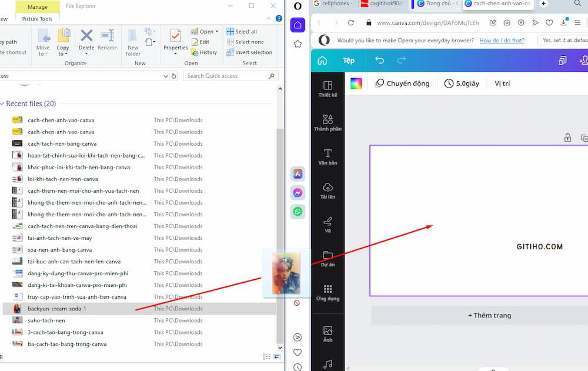Viewport: 588px width, 371px height.
Task: Open the Tệp file menu in Canva
Action: click(x=348, y=60)
